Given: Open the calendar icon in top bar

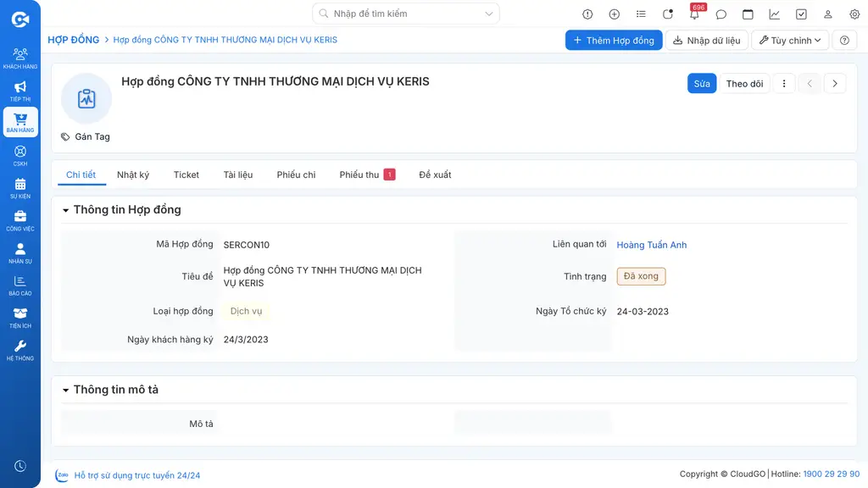Looking at the screenshot, I should (x=748, y=14).
